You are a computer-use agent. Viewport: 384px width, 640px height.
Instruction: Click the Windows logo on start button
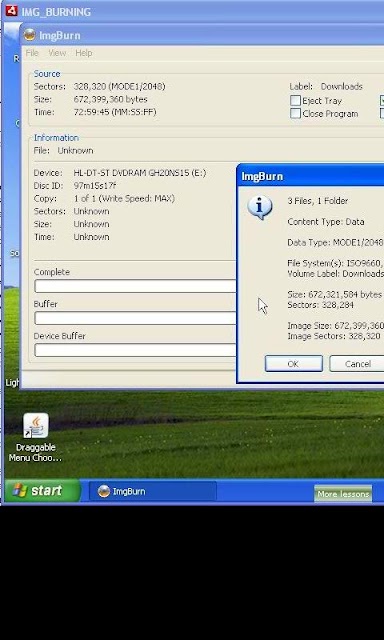19,490
